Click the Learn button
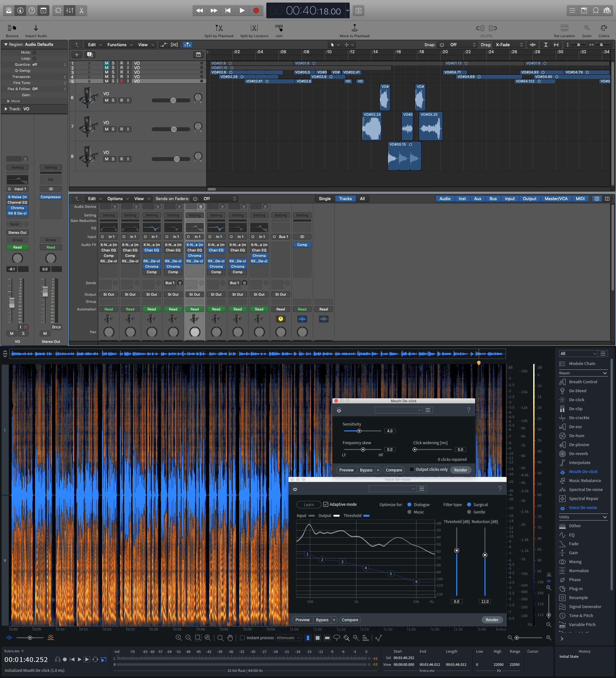616x678 pixels. 309,505
